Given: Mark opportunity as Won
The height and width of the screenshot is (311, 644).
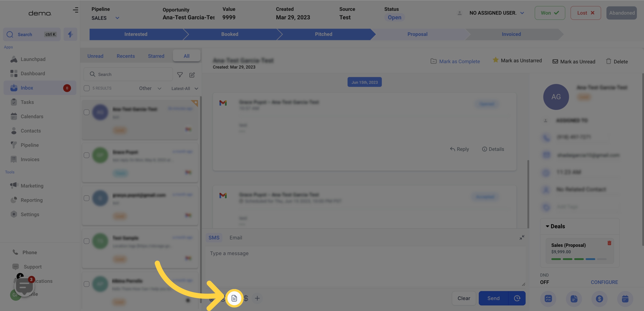Looking at the screenshot, I should tap(549, 13).
